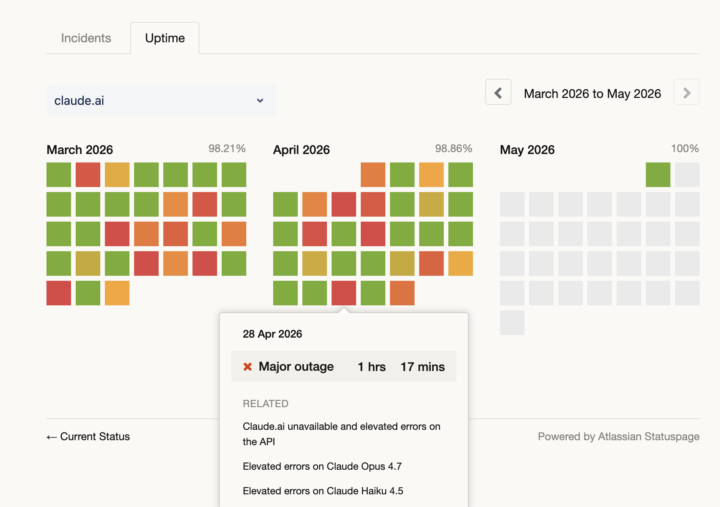
Task: Select the red April 28 day square
Action: pyautogui.click(x=343, y=293)
